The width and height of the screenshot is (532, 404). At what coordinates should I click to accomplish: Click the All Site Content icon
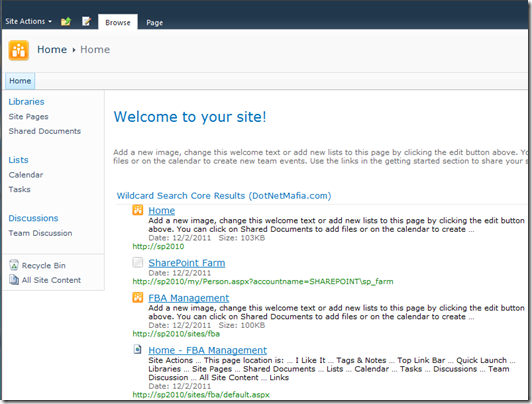(x=14, y=280)
